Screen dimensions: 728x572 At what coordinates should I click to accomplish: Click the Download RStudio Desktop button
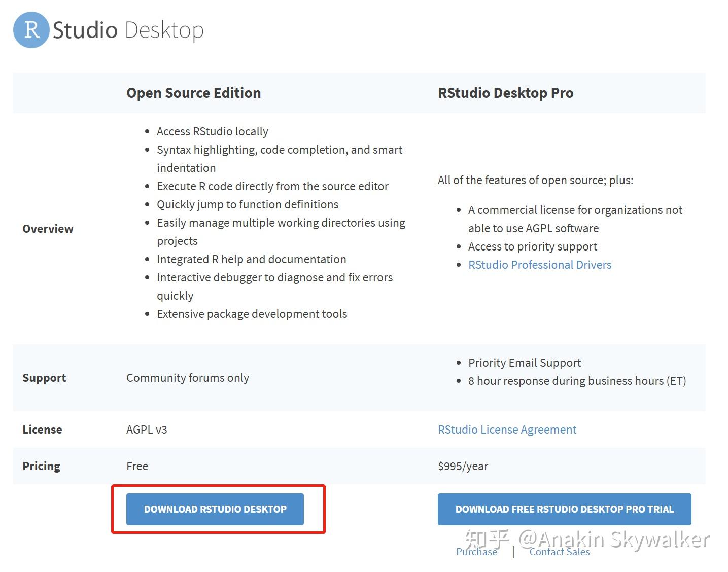point(215,509)
